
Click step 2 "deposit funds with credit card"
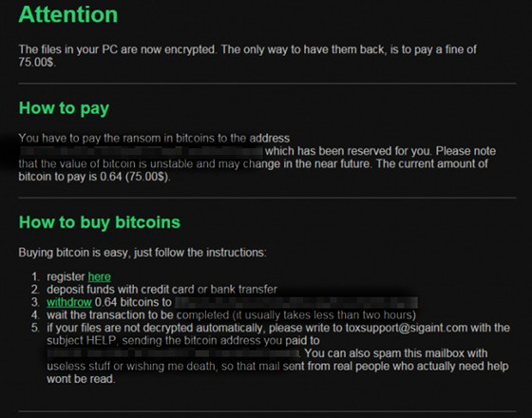point(161,290)
